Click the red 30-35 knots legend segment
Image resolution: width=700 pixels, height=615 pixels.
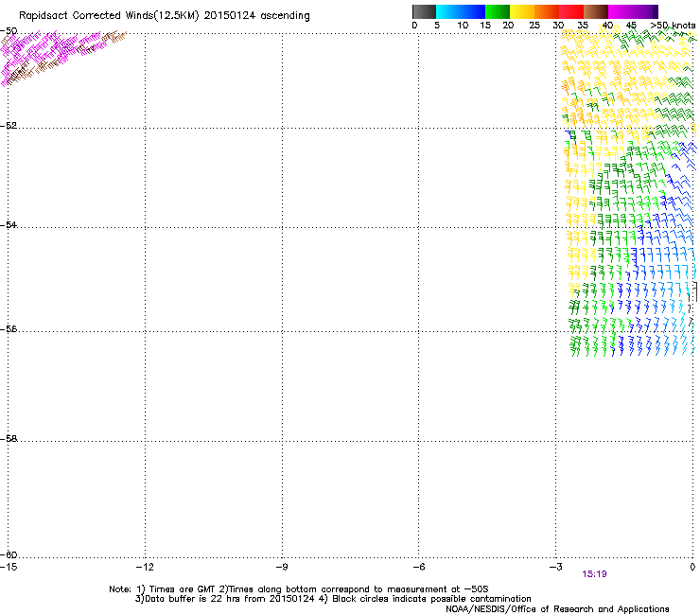tap(571, 11)
